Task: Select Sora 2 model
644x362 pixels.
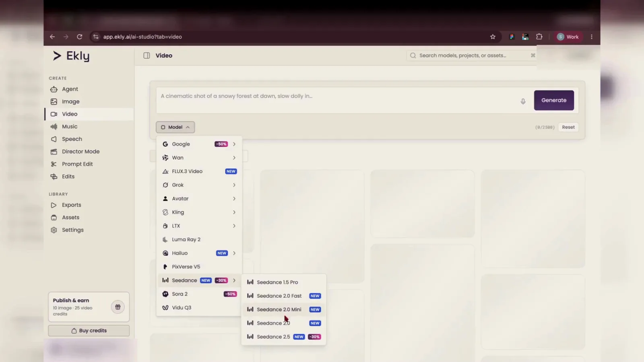Action: 199,294
